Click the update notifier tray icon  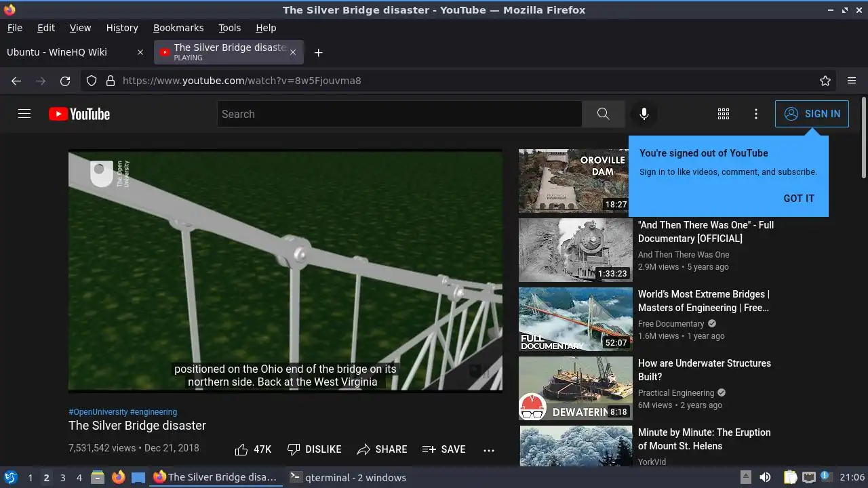click(826, 477)
